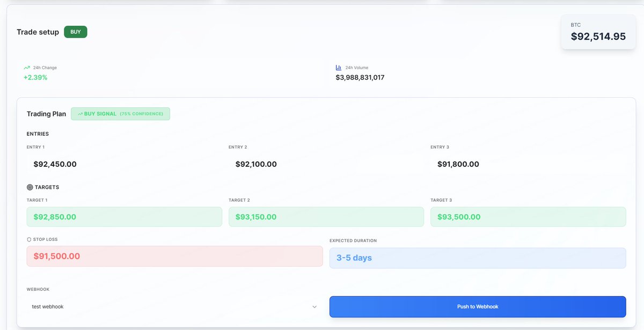Click Target 3 field $93,500.00
The height and width of the screenshot is (330, 644).
pos(528,217)
